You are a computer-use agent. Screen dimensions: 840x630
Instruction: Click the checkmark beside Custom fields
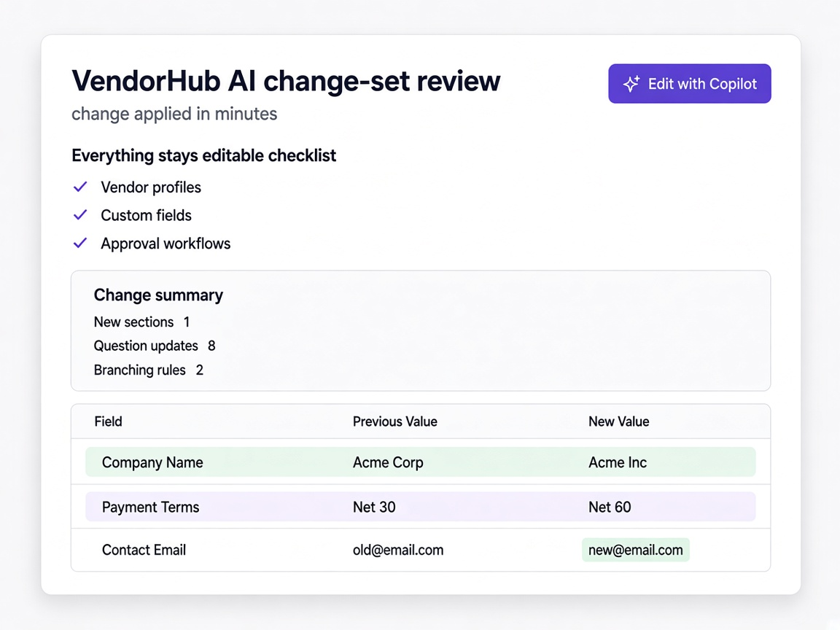[x=80, y=215]
